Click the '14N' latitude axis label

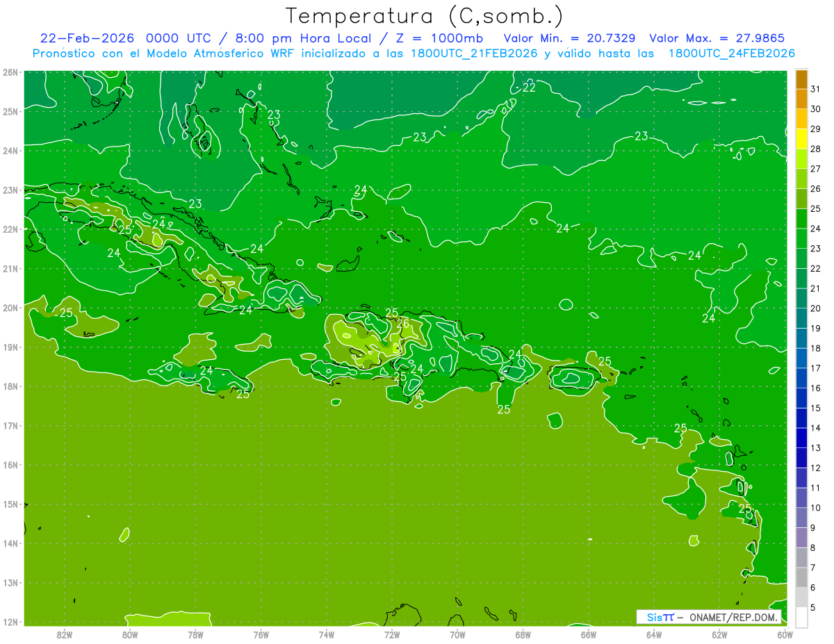tap(10, 543)
